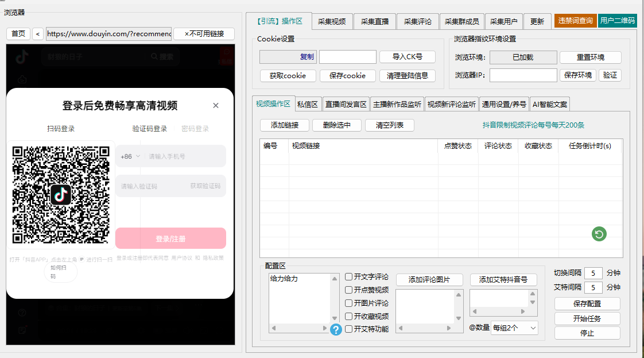The height and width of the screenshot is (358, 644).
Task: Check the 开收藏视频 option
Action: click(349, 317)
